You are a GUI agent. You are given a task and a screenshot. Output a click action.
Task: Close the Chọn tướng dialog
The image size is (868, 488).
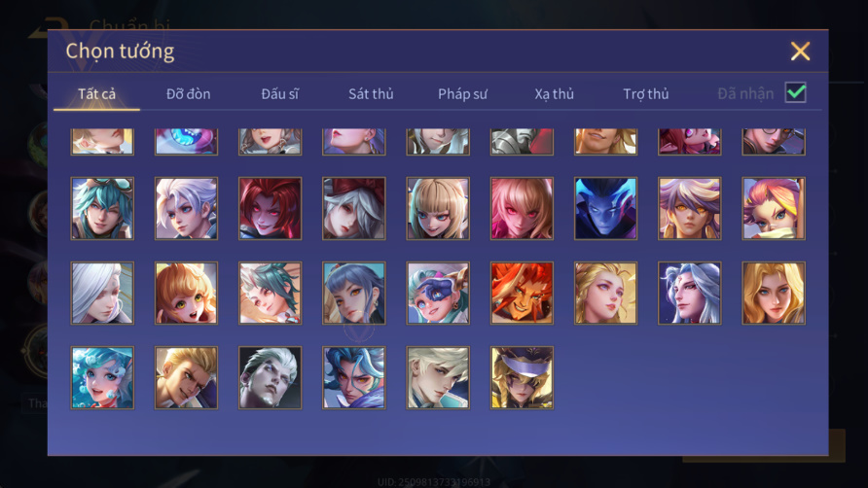pyautogui.click(x=800, y=52)
